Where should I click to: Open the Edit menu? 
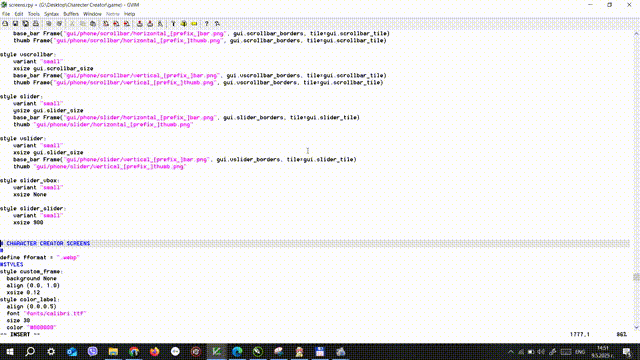pos(19,14)
